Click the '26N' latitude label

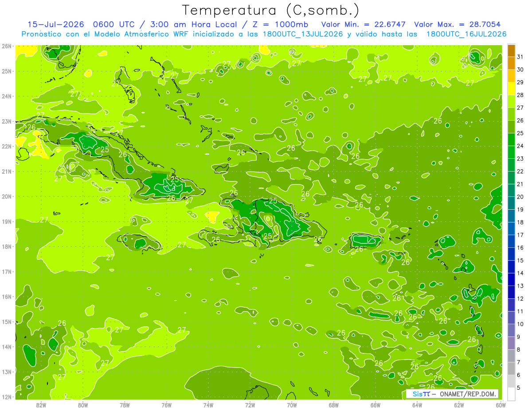click(7, 46)
